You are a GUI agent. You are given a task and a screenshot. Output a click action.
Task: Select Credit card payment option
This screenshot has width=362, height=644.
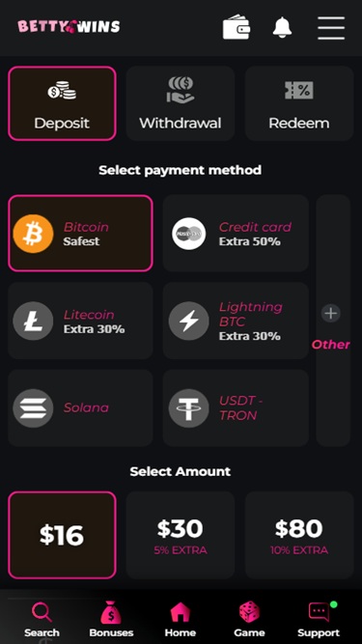(x=236, y=234)
